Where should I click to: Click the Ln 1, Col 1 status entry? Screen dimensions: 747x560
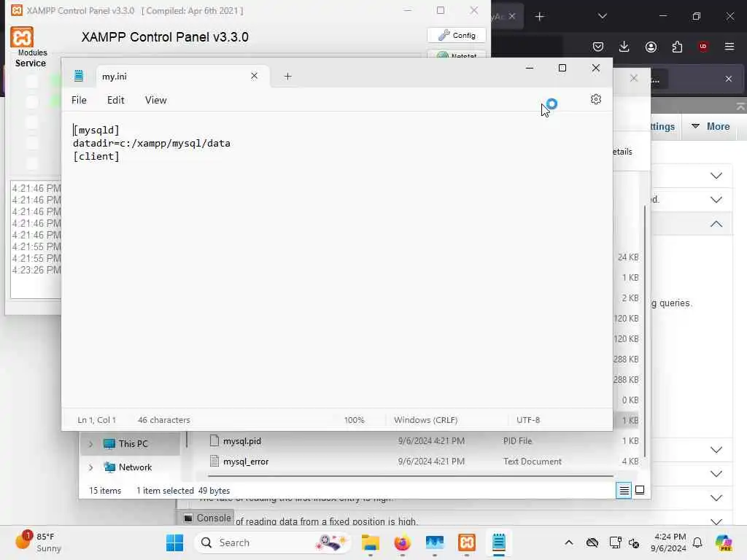[97, 420]
